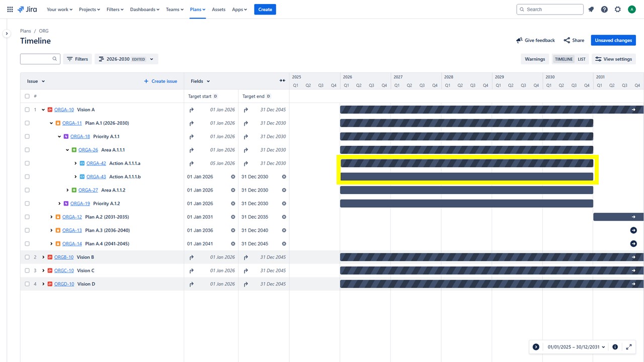Clear target end date of ORGA-43
This screenshot has height=362, width=644.
coord(284,177)
